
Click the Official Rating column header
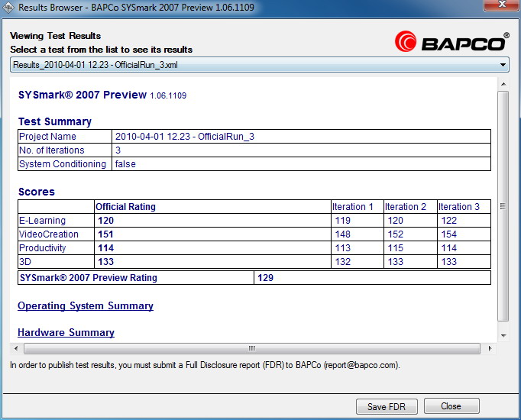(125, 207)
